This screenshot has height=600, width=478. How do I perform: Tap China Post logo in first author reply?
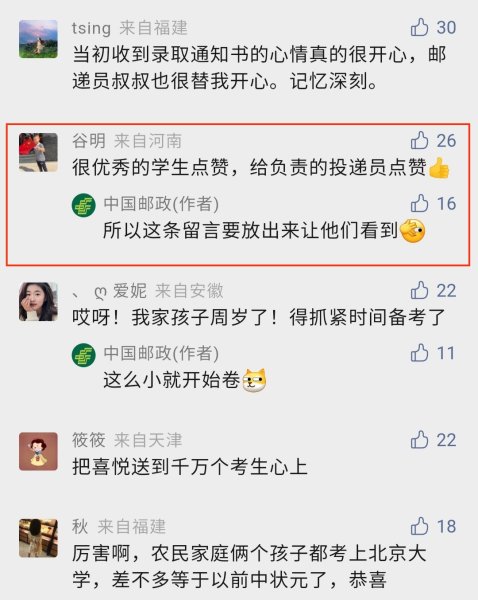(83, 205)
